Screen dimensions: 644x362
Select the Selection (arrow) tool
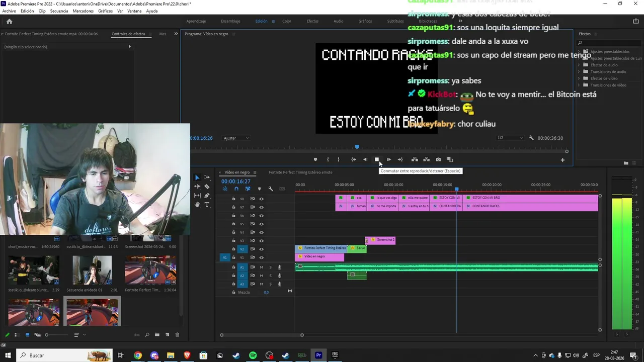pyautogui.click(x=197, y=177)
